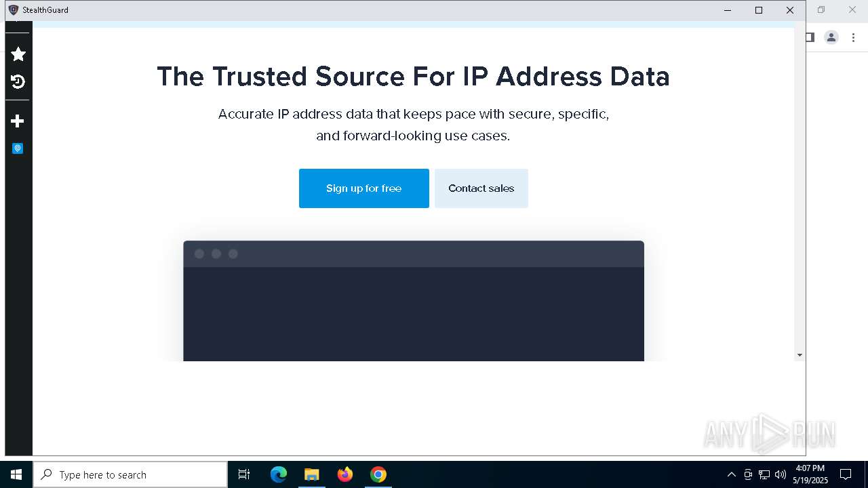Open the notification center icon
The width and height of the screenshot is (868, 488).
click(x=846, y=474)
